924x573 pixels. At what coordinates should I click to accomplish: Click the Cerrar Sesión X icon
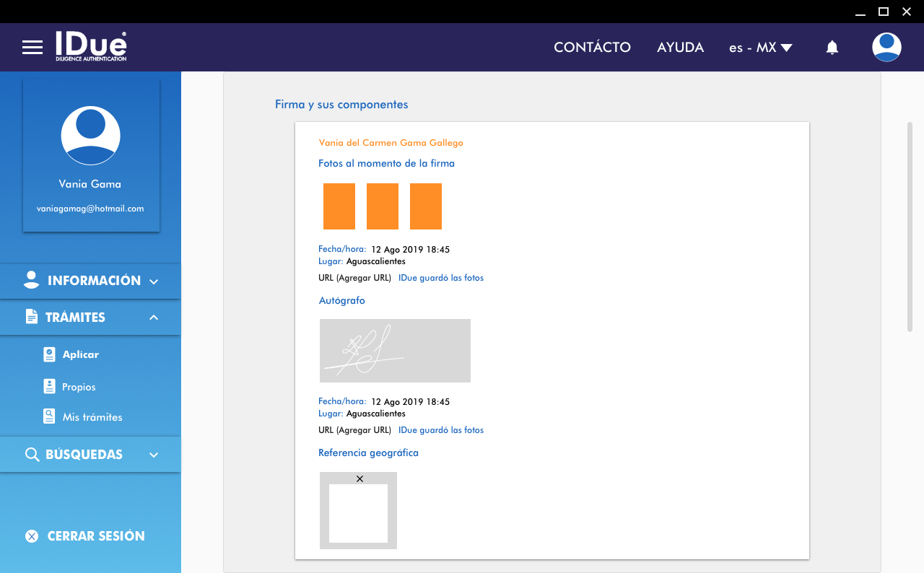point(32,536)
